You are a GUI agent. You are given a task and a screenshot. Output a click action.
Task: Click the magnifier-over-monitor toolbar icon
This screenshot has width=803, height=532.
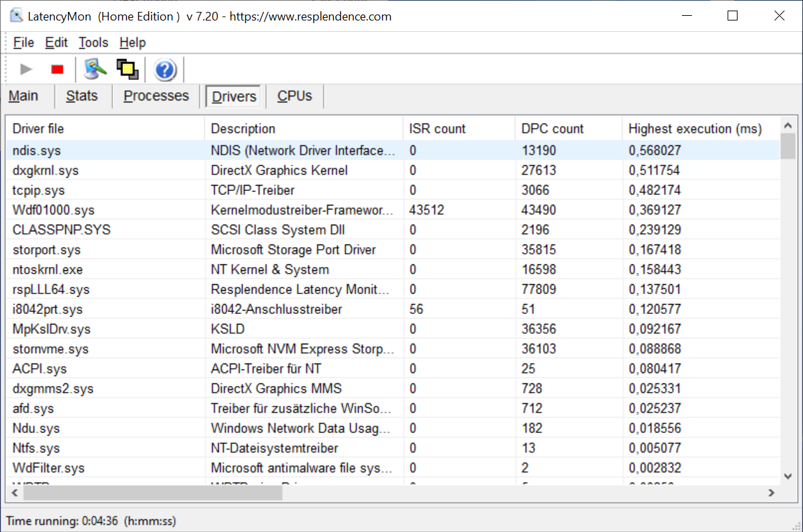[95, 69]
